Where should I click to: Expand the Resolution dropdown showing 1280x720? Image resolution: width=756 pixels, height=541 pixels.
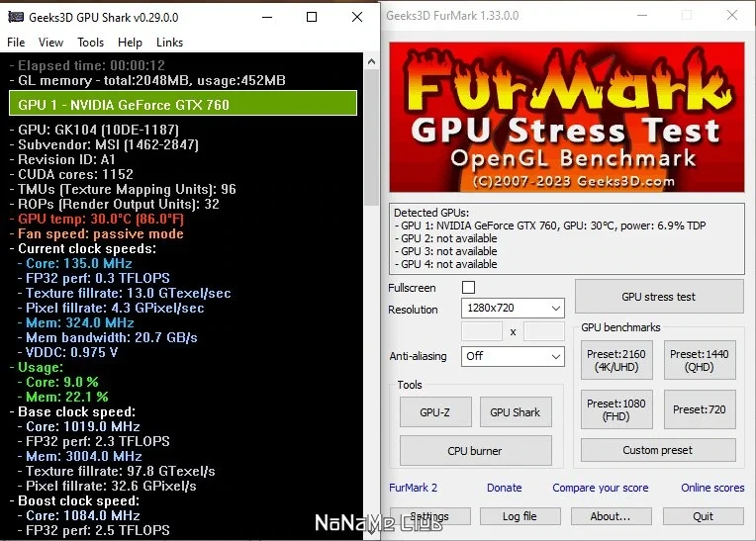513,309
